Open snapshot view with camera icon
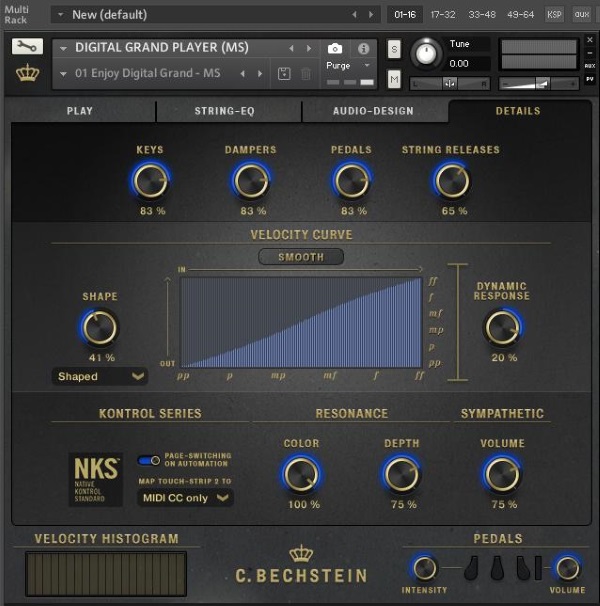600x606 pixels. 335,49
